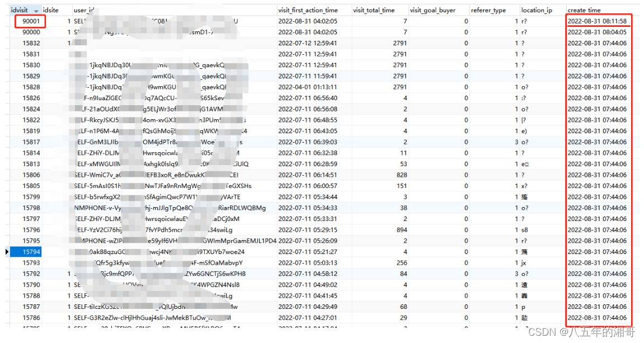Click visit_total_time value 53

[403, 164]
